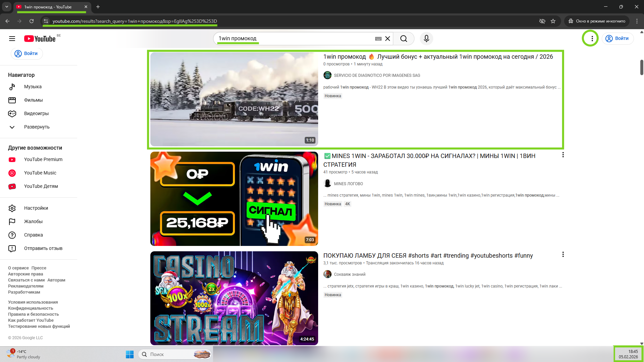The image size is (644, 362).
Task: Go back to the previous page
Action: click(x=7, y=21)
